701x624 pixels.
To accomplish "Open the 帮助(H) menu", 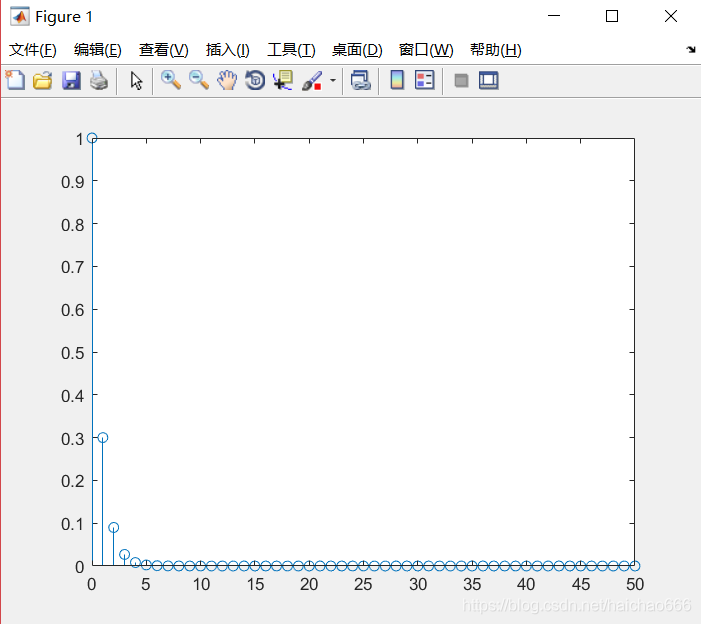I will coord(496,50).
